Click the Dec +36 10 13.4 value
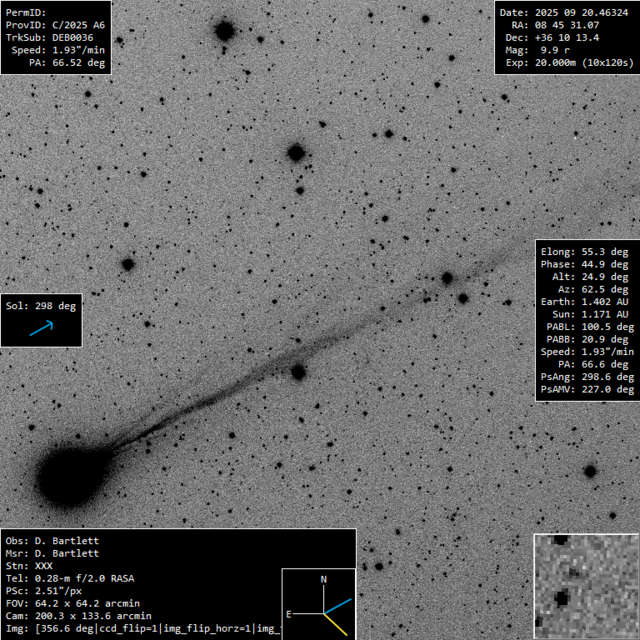This screenshot has width=640, height=640. click(x=565, y=36)
